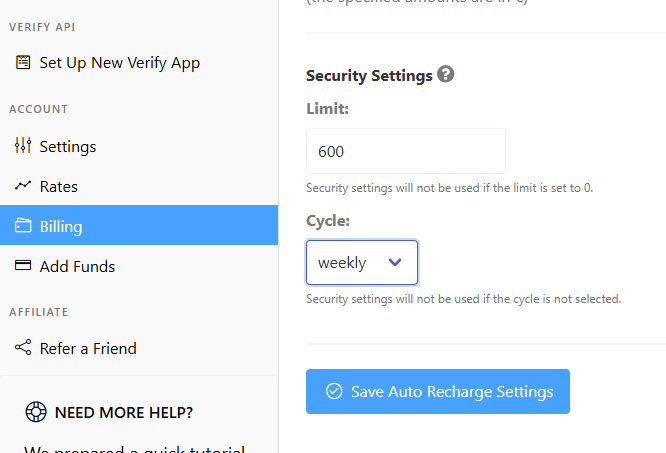Screen dimensions: 666x453
Task: Click the checkmark icon on Save button
Action: (x=334, y=391)
